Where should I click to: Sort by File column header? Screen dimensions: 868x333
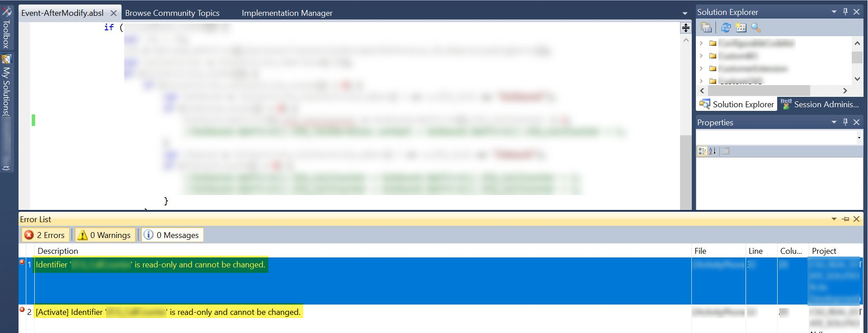coord(718,251)
